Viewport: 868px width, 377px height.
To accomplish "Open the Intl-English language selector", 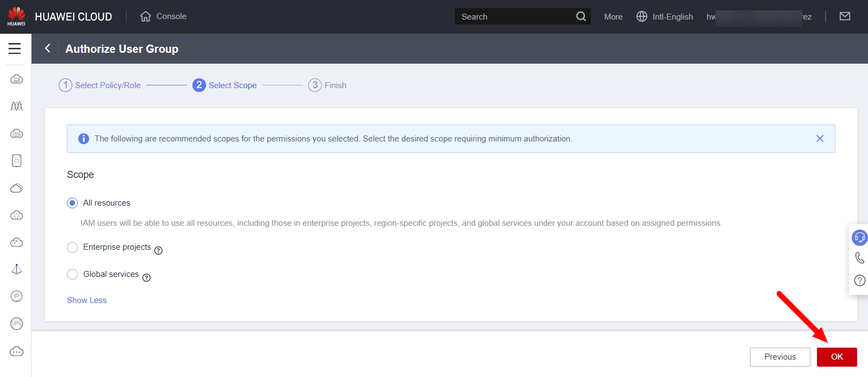I will [665, 17].
